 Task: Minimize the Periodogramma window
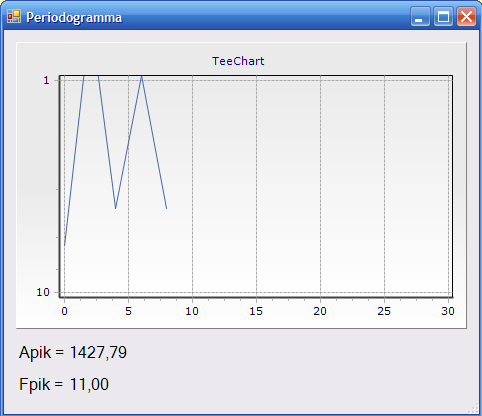[x=420, y=16]
